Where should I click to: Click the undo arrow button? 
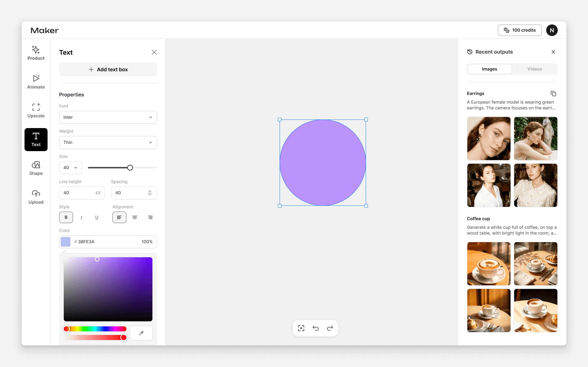[x=315, y=328]
